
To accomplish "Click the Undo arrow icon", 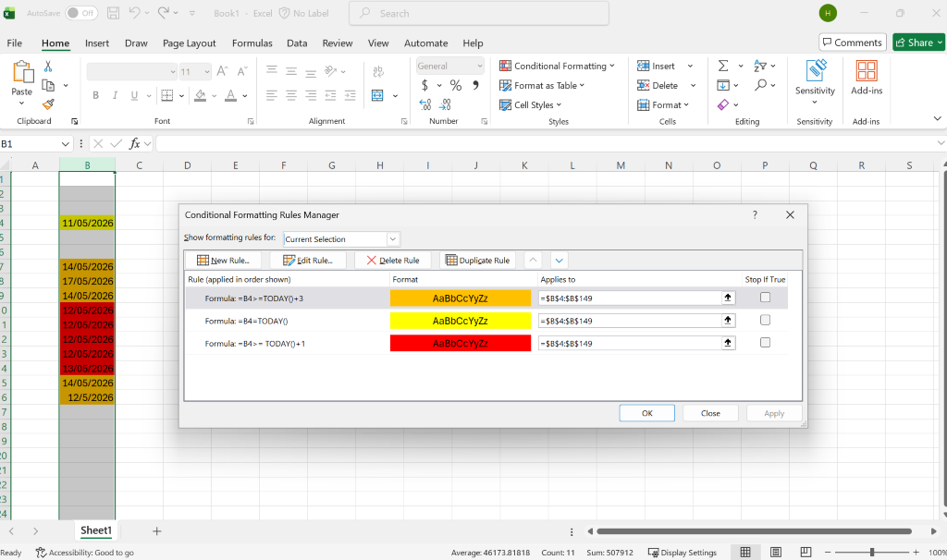I will [134, 13].
